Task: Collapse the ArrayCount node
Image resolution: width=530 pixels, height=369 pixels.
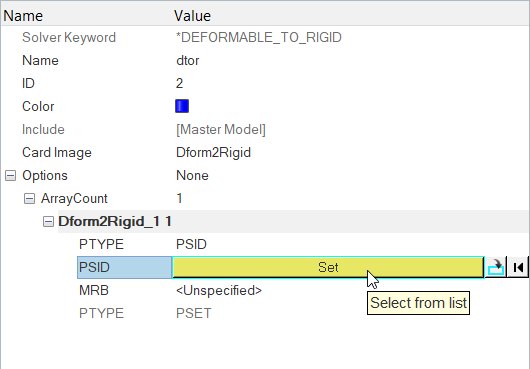Action: point(29,198)
